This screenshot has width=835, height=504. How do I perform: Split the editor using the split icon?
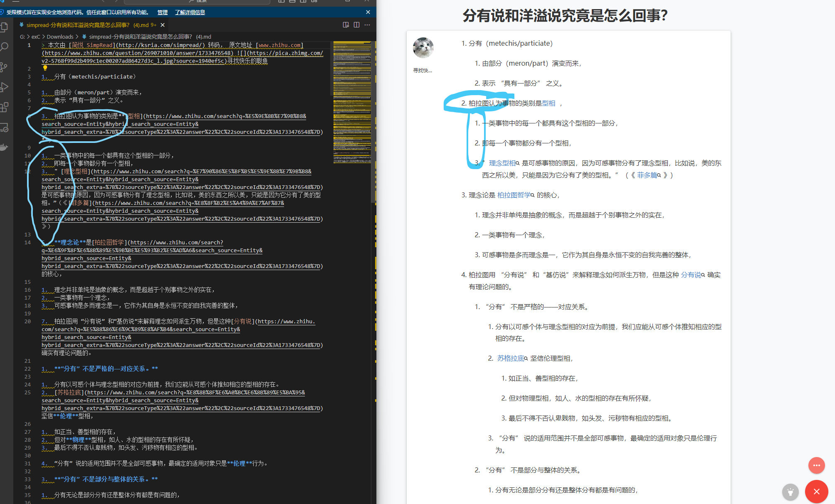[357, 25]
